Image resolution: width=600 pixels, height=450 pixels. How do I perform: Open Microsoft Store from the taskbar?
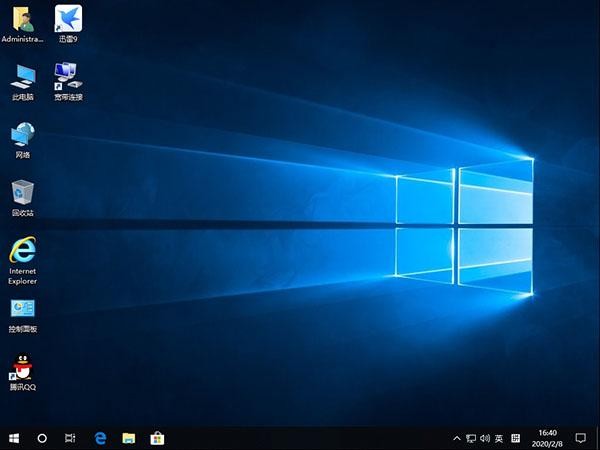pos(157,438)
